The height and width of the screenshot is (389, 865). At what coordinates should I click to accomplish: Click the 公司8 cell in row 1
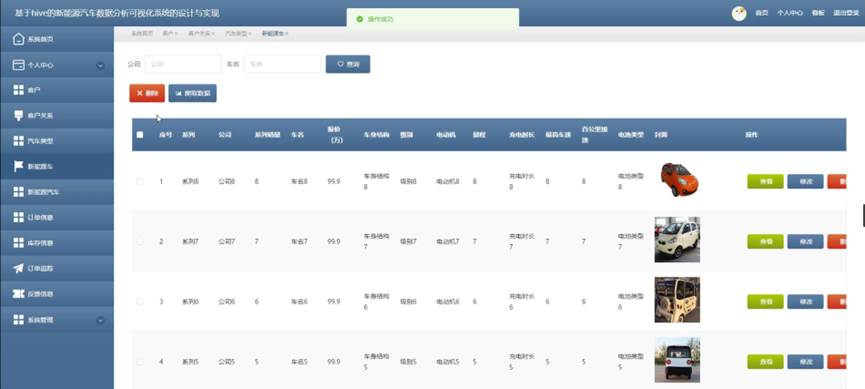pos(227,181)
